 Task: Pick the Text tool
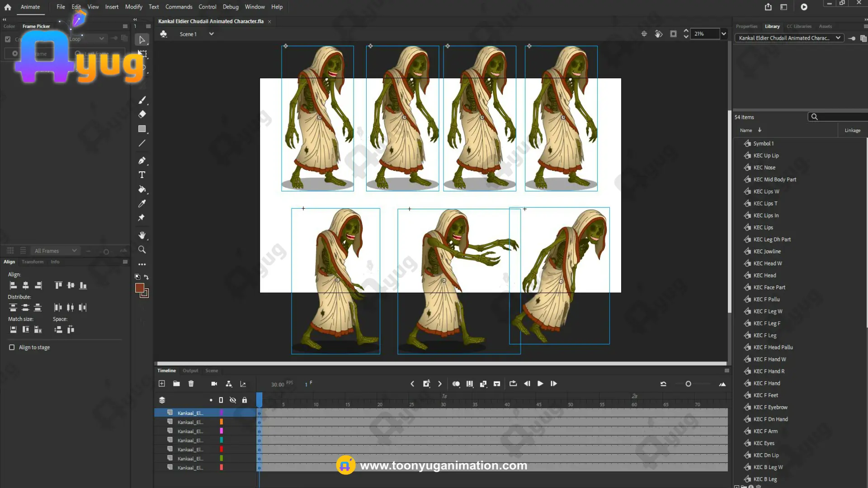point(142,175)
